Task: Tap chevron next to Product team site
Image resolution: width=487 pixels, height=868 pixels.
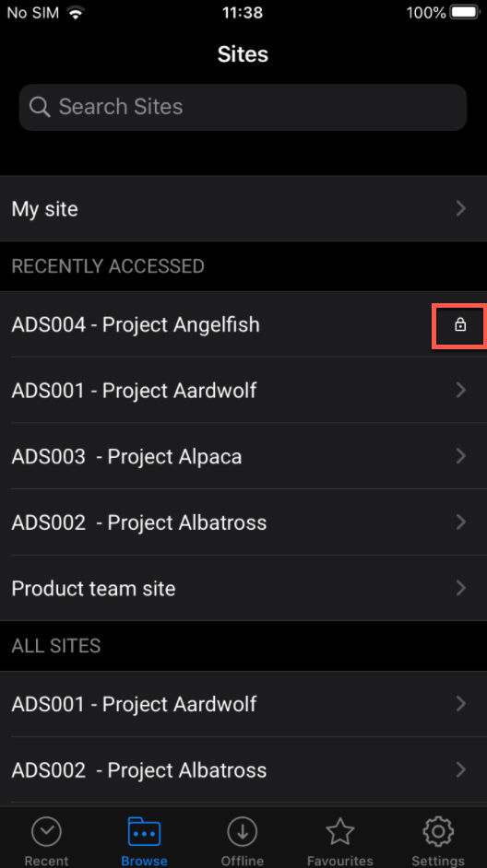Action: 460,588
